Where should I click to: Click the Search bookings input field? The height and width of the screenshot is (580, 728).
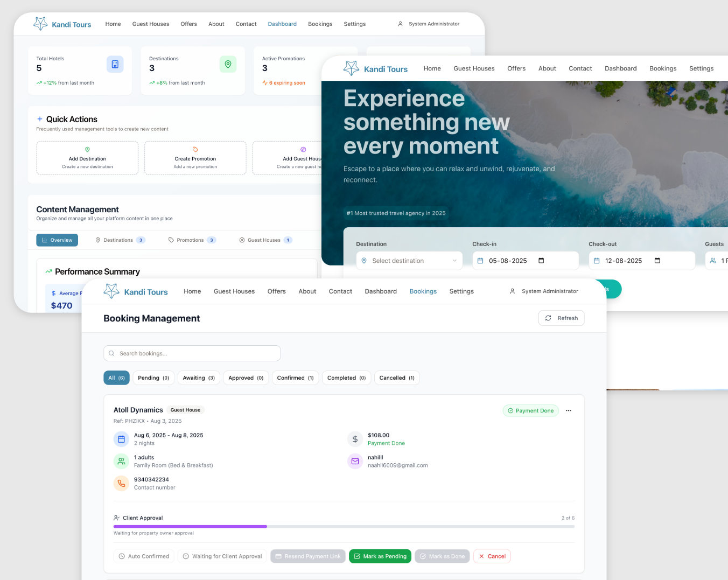192,353
